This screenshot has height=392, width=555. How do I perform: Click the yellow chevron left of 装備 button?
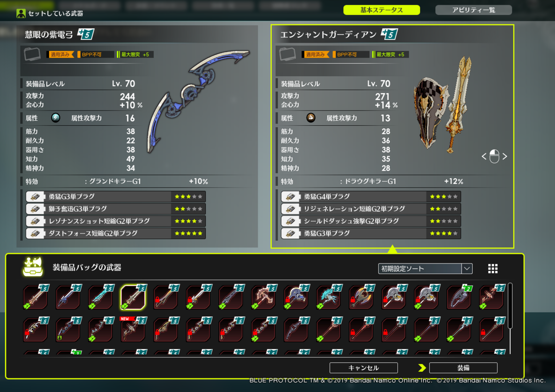tap(422, 368)
